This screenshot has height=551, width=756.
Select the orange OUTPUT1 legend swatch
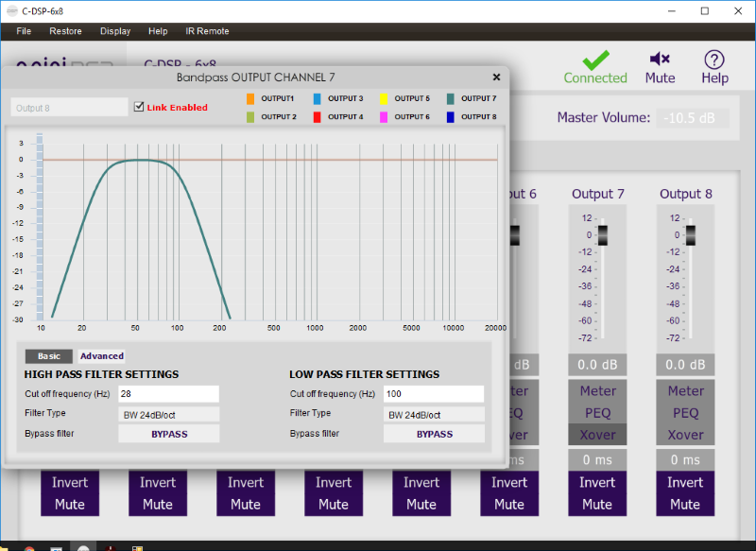tap(250, 99)
